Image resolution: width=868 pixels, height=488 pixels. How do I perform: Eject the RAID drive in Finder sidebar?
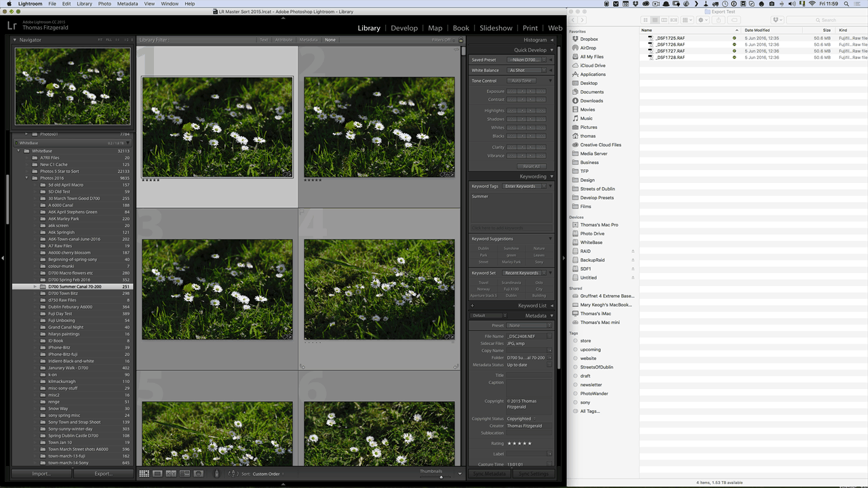click(x=633, y=251)
